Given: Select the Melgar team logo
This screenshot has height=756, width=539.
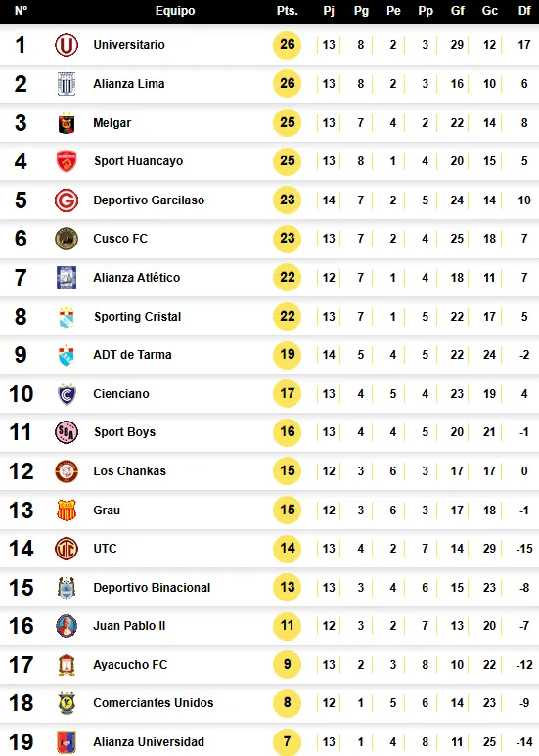Looking at the screenshot, I should [x=67, y=123].
